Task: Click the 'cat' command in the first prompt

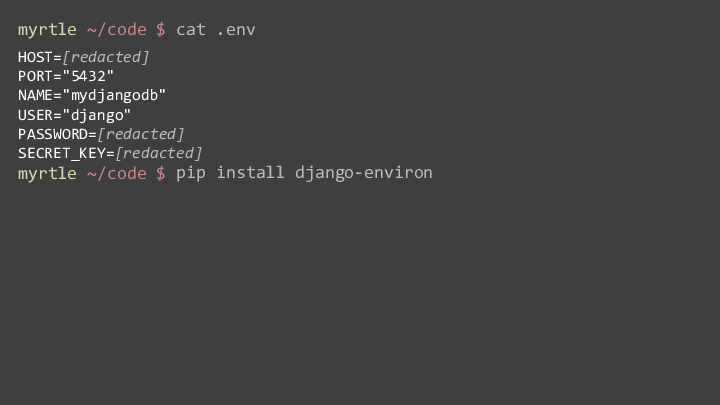Action: coord(191,30)
